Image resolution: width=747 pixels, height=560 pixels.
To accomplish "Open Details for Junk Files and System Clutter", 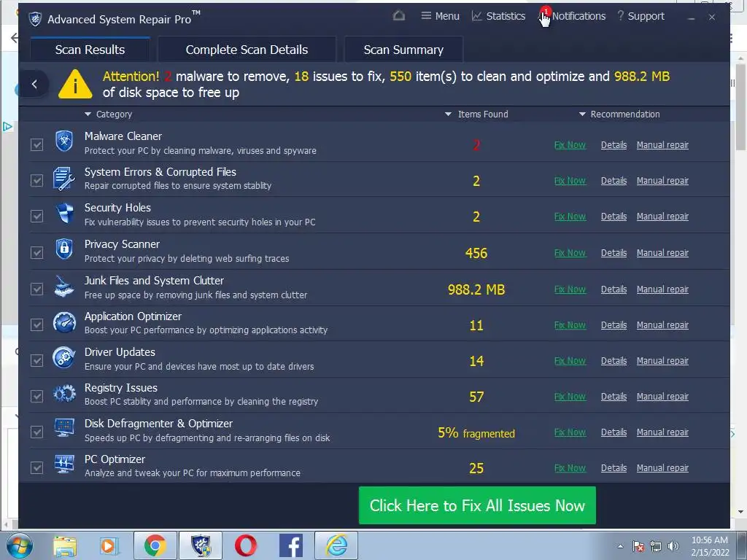I will [x=614, y=289].
